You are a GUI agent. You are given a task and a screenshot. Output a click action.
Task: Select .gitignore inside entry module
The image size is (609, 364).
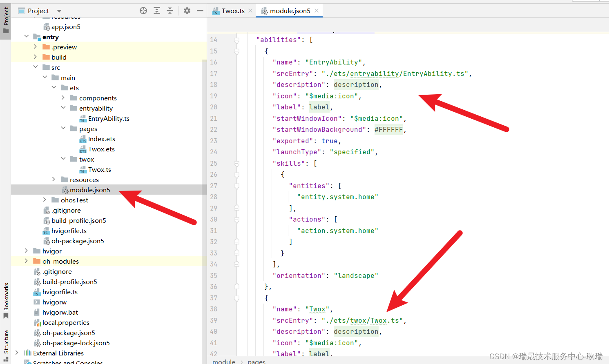pyautogui.click(x=66, y=211)
